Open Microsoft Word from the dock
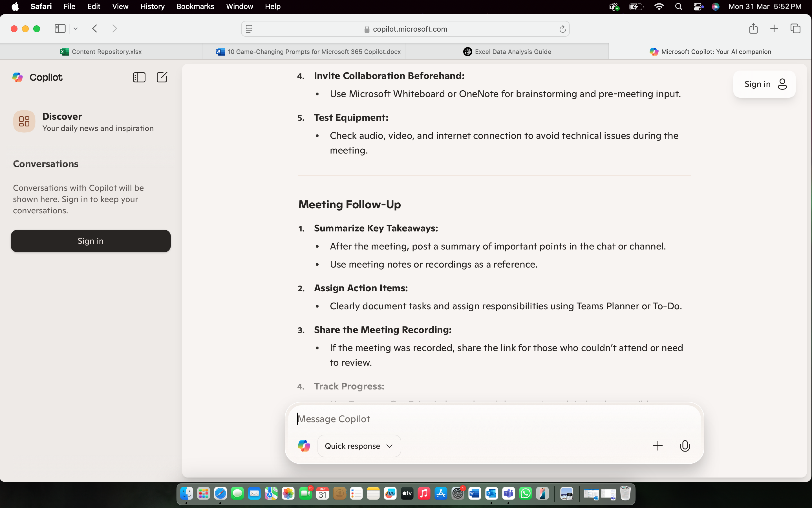 475,494
